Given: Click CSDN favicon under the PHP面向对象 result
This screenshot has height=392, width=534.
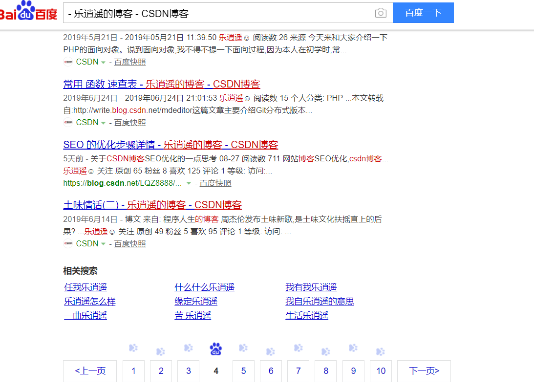Looking at the screenshot, I should click(x=68, y=62).
